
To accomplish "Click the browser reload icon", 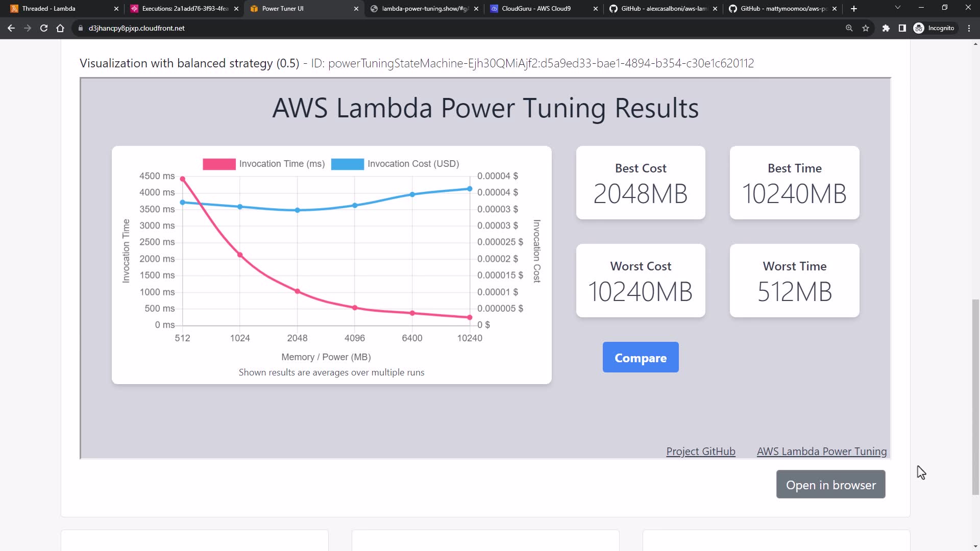I will click(x=44, y=28).
